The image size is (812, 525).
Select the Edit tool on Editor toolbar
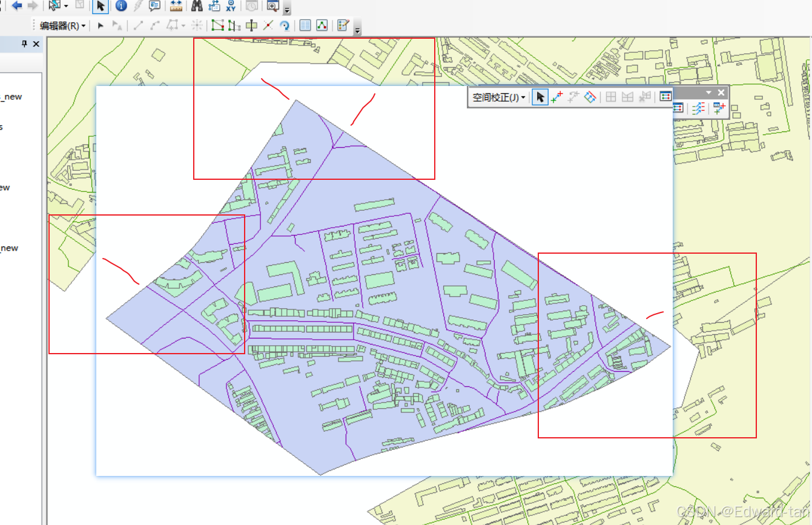click(101, 25)
